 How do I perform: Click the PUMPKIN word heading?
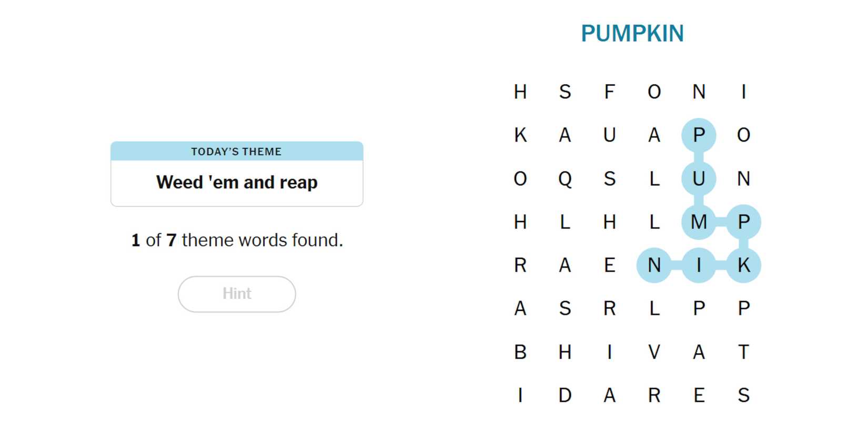(x=632, y=34)
